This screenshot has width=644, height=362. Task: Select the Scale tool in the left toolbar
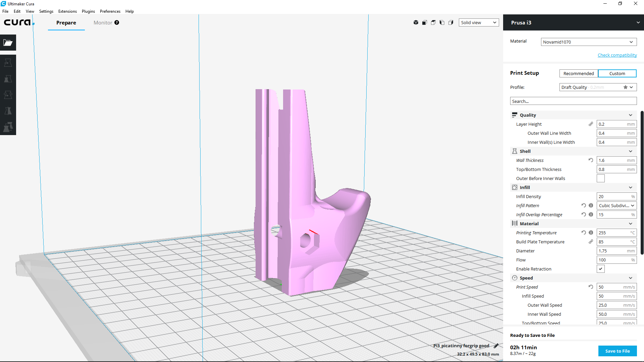[8, 79]
